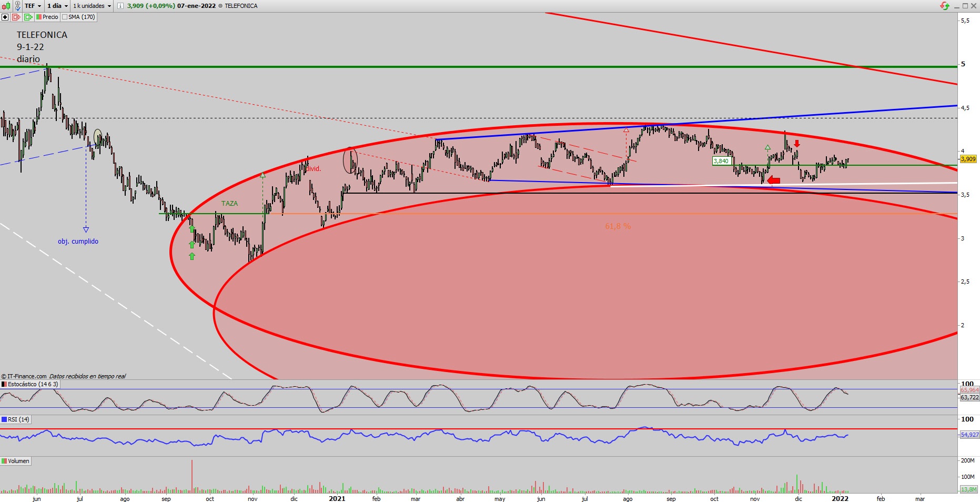Open the '1 k unidades' dropdown
Viewport: 980px width, 502px height.
pyautogui.click(x=92, y=6)
